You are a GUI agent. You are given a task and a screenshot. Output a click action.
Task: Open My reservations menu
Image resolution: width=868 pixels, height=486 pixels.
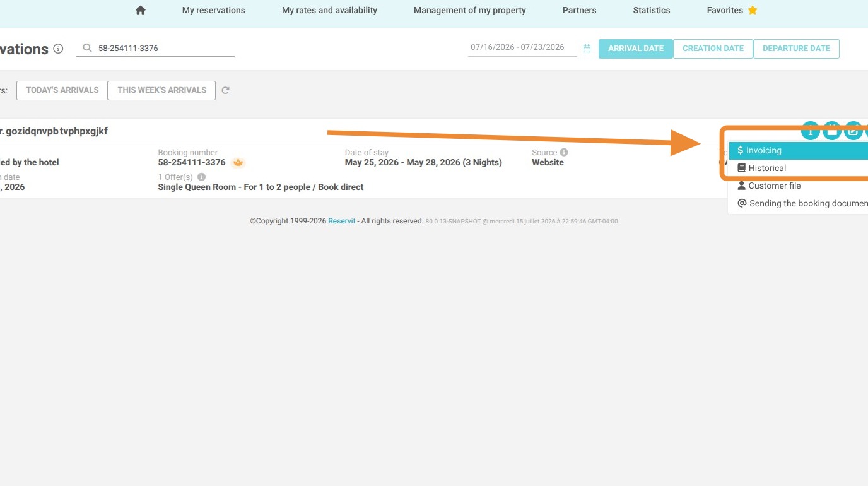point(214,10)
